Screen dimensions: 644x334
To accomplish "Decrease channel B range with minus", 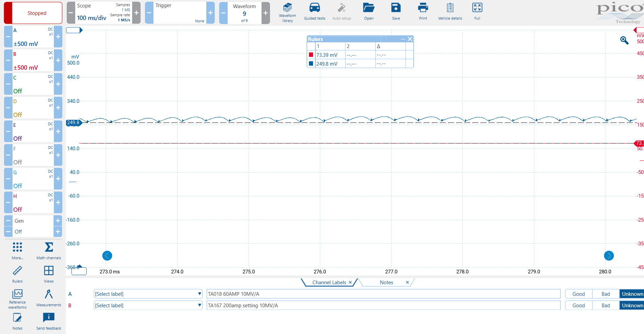I will point(8,60).
